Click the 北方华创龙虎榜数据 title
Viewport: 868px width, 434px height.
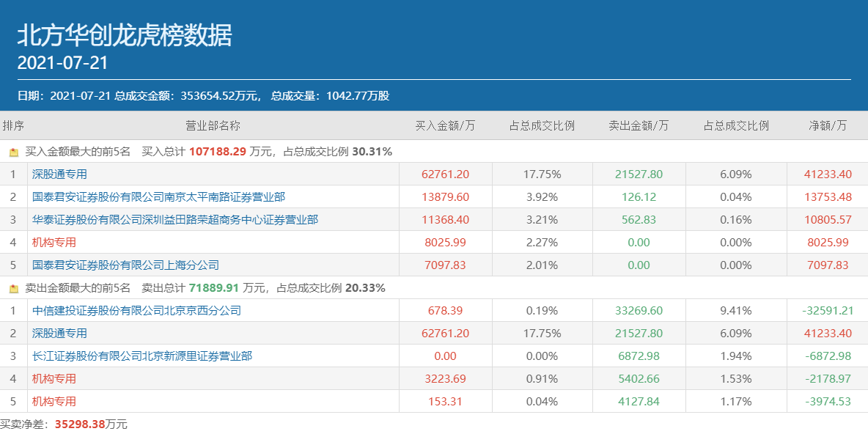pos(124,34)
